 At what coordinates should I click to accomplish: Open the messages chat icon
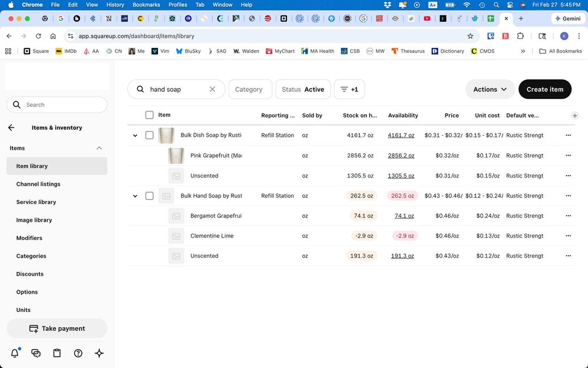(36, 353)
